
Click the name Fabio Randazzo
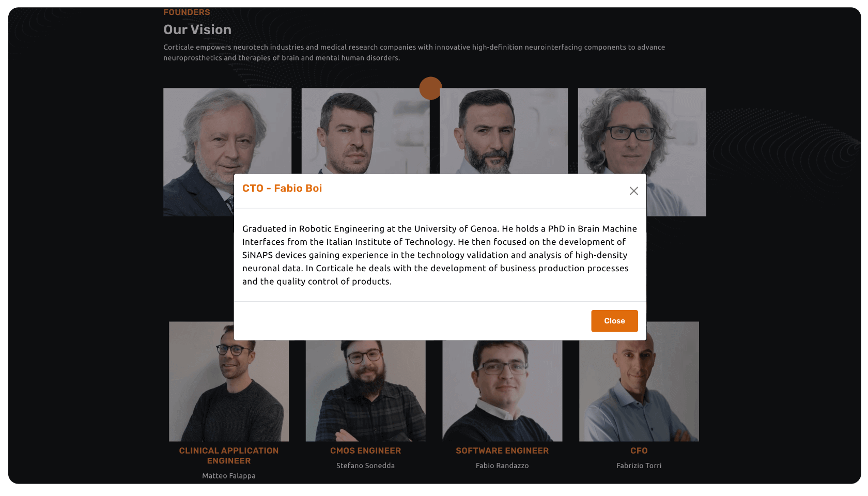(x=502, y=466)
